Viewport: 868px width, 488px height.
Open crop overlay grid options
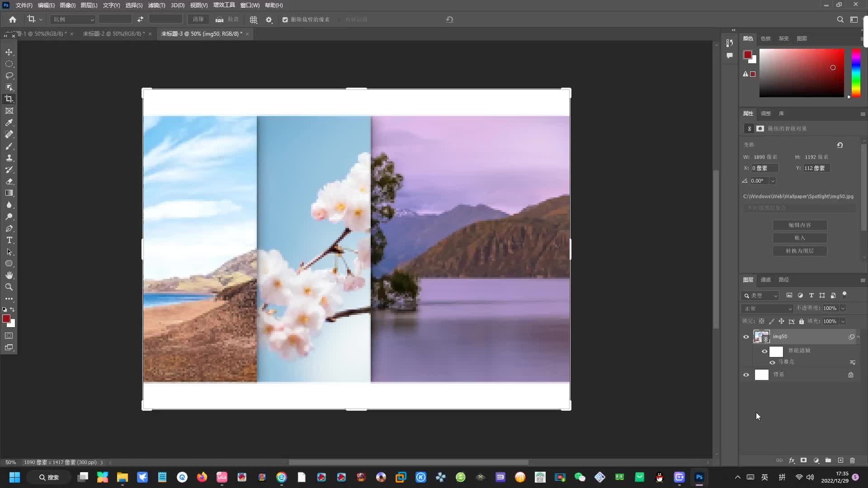[x=253, y=19]
